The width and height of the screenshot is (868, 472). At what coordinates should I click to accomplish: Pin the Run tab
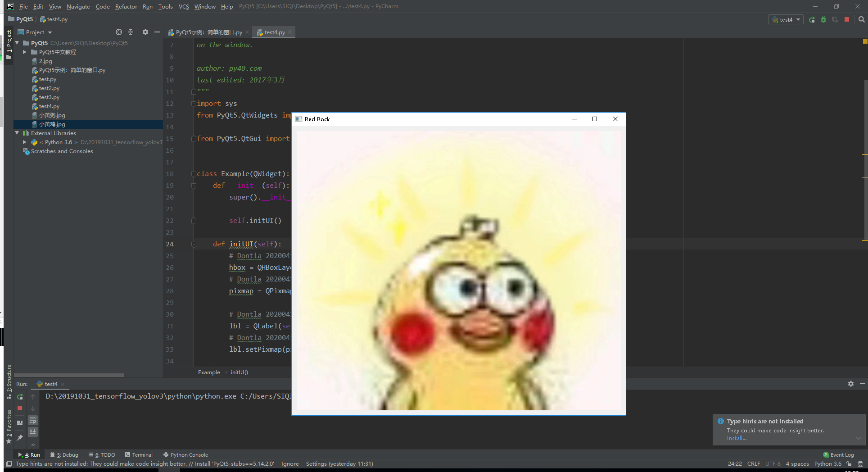(20, 437)
